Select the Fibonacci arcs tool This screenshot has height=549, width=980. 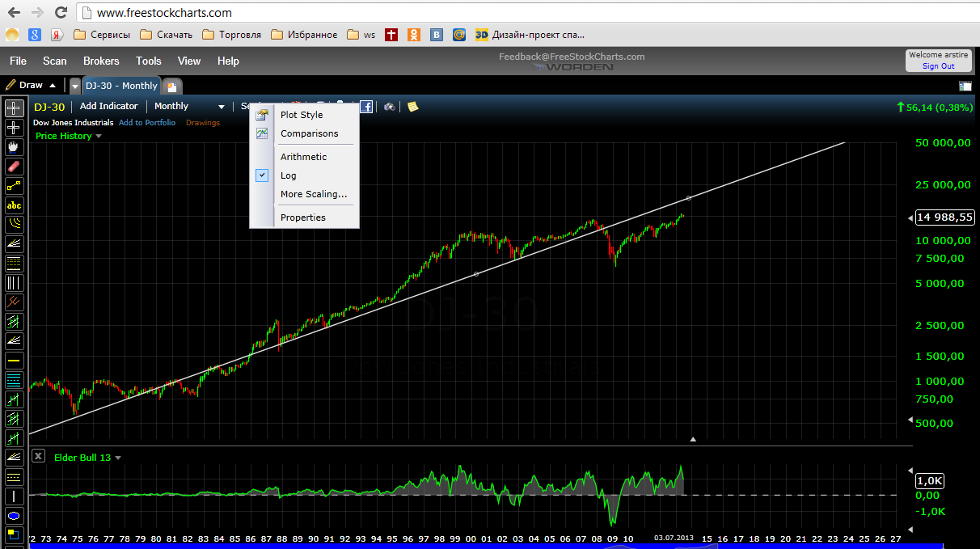[x=14, y=225]
